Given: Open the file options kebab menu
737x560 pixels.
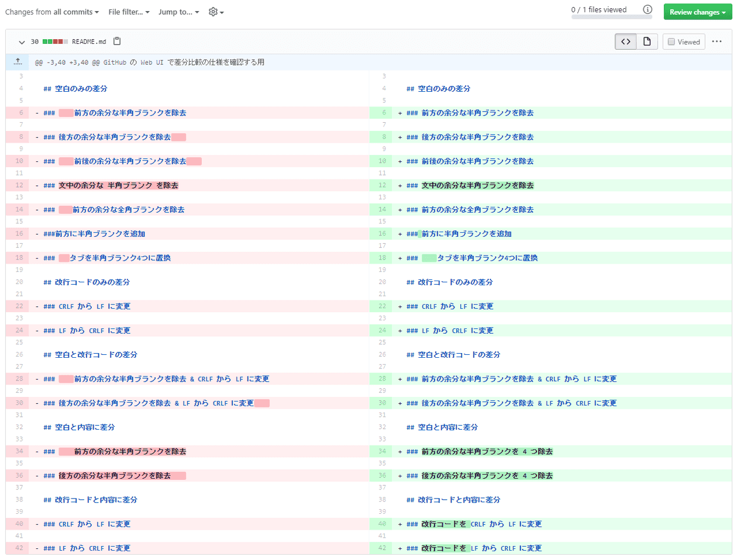Looking at the screenshot, I should tap(718, 42).
